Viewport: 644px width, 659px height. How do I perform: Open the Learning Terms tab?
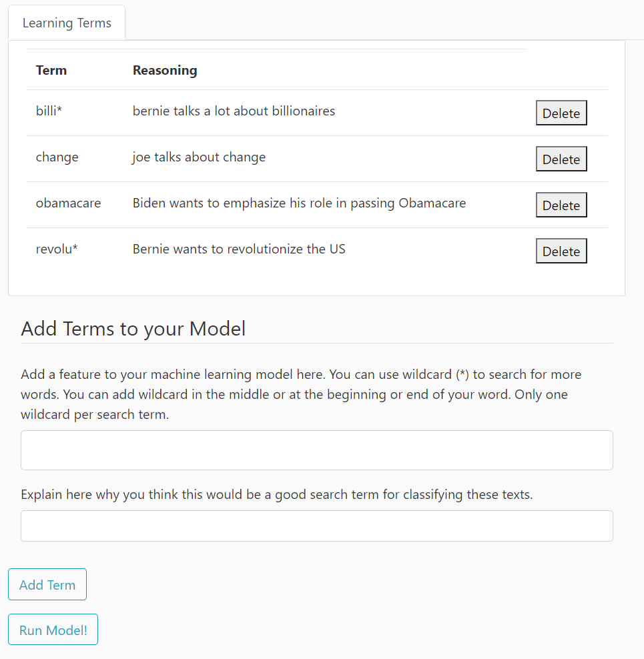pos(67,23)
